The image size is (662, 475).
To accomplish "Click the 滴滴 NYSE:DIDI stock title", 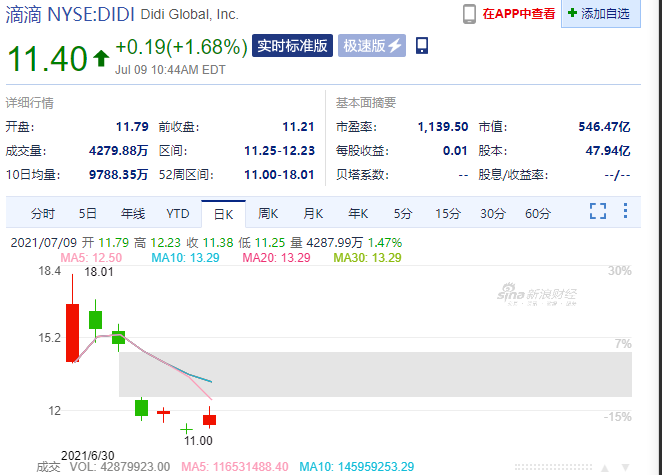I will [70, 15].
